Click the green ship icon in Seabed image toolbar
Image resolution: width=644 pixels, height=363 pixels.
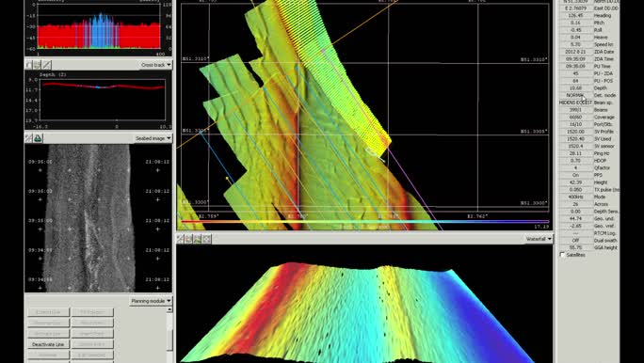pyautogui.click(x=38, y=138)
